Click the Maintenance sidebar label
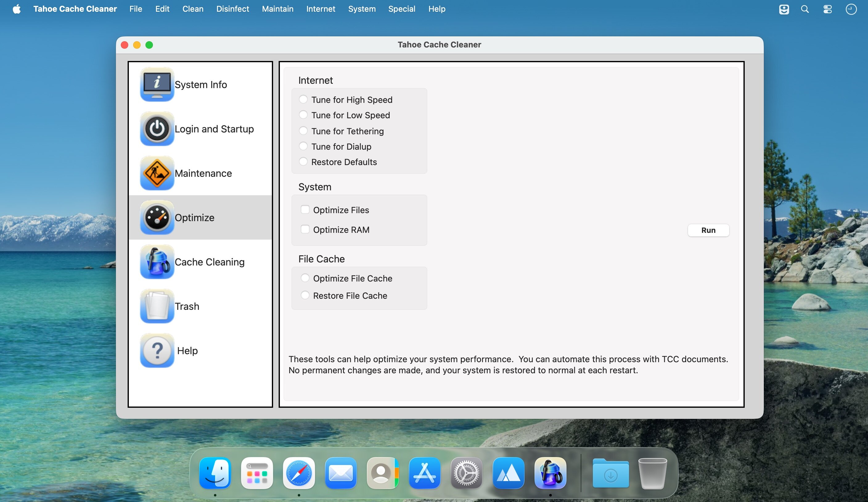Screen dimensions: 868x502 coord(203,173)
